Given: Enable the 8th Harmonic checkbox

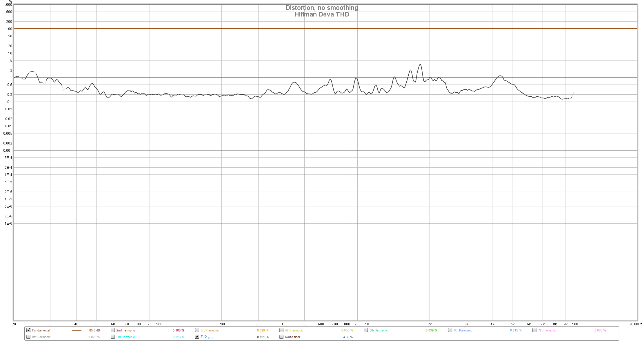Looking at the screenshot, I should 28,337.
